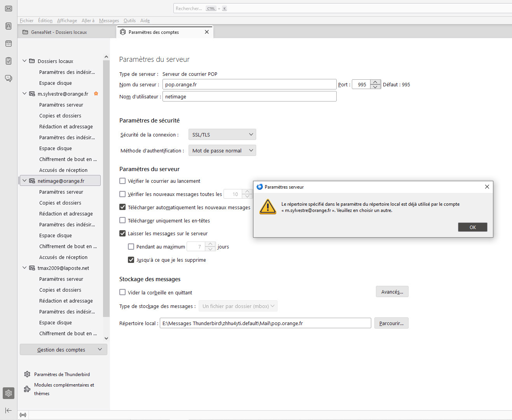Open the Address Book icon
The image size is (512, 420).
(x=9, y=26)
